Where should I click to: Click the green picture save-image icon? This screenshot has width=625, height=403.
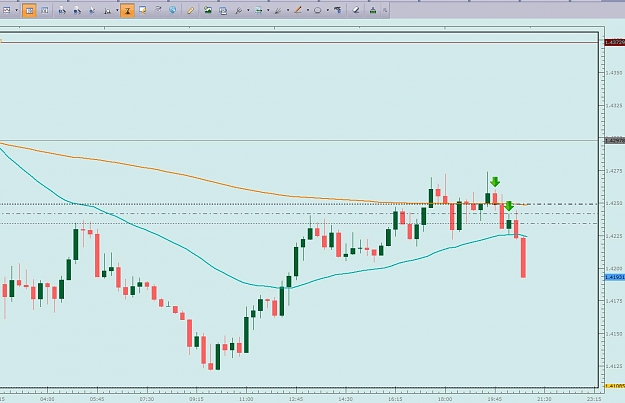click(x=208, y=10)
